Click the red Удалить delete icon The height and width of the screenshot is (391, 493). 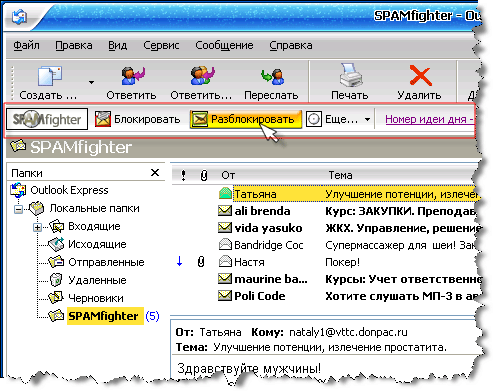tap(420, 76)
